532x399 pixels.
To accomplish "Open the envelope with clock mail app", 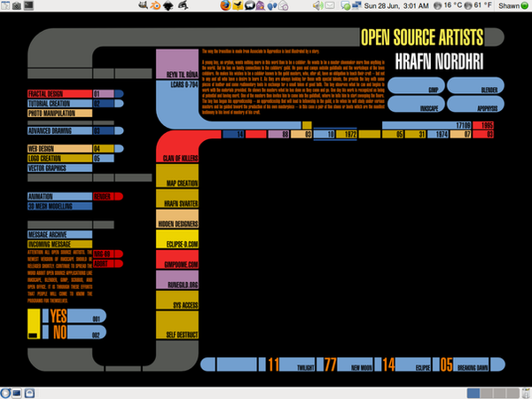I will 284,5.
